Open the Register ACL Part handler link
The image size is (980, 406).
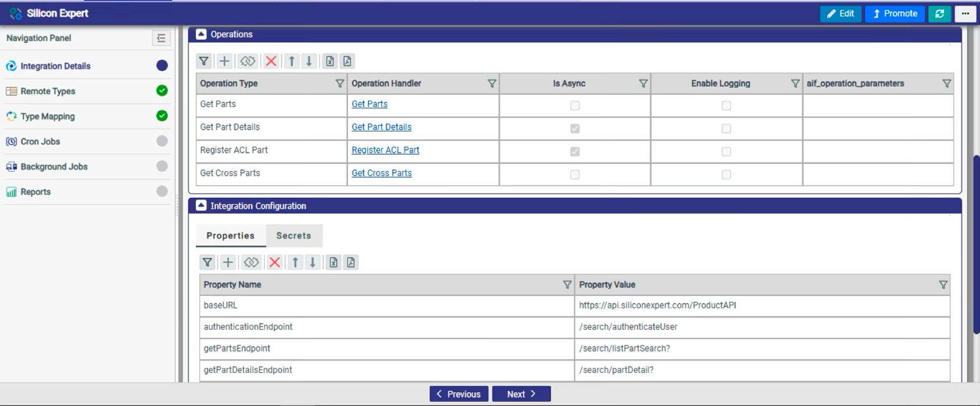pos(385,150)
